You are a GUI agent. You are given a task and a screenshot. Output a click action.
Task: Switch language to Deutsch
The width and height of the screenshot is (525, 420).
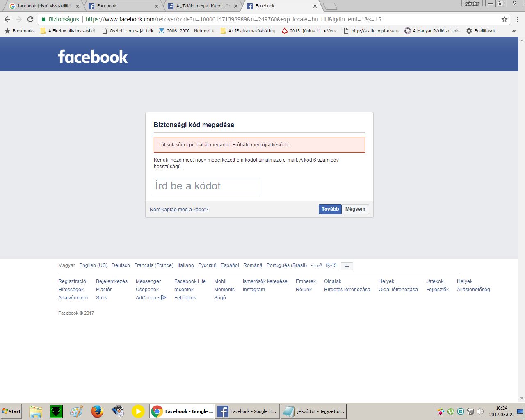click(x=121, y=265)
